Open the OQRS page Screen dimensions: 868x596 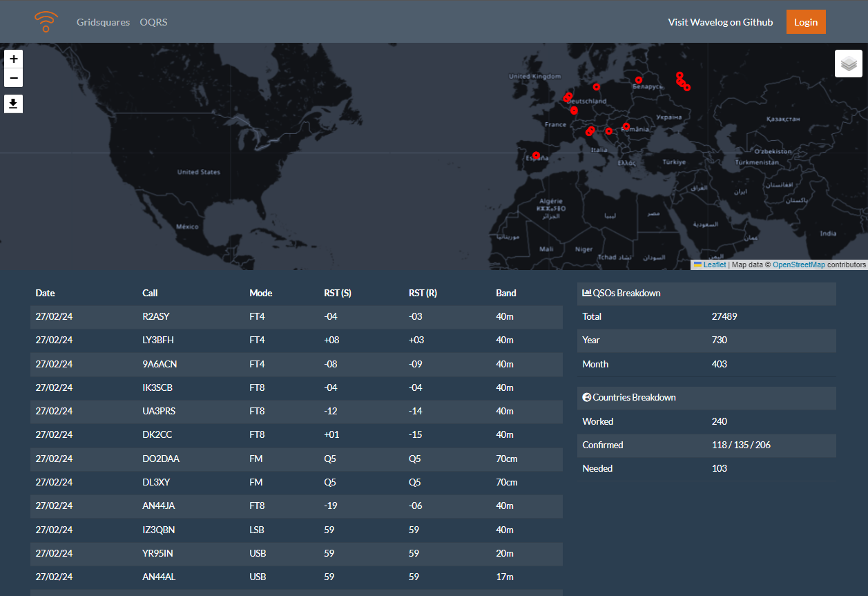153,22
